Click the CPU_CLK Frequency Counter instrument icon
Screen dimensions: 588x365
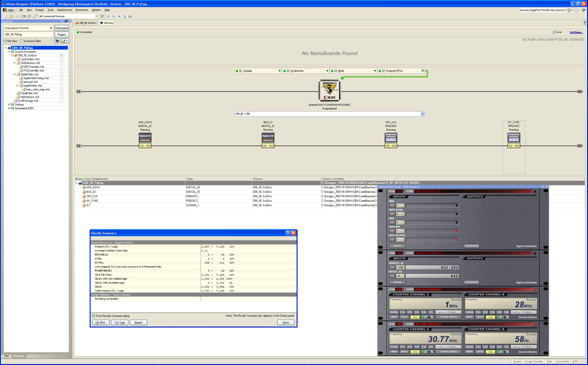(x=391, y=138)
